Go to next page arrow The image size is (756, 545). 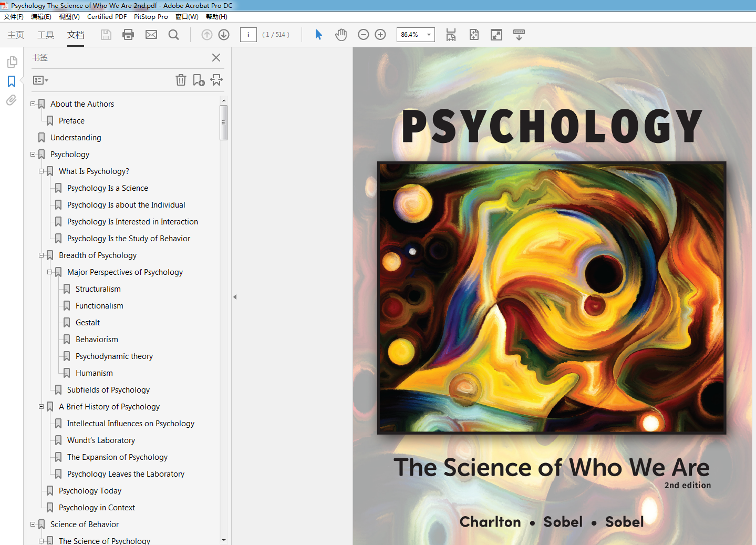[224, 35]
